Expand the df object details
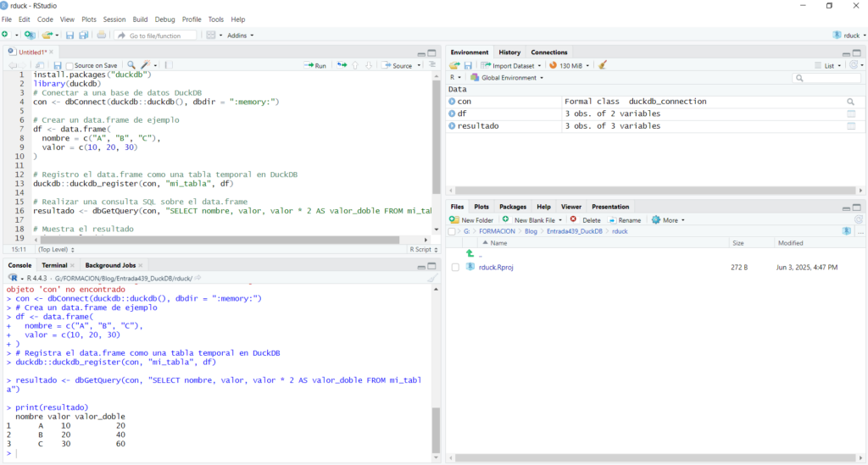The width and height of the screenshot is (868, 465). 452,113
